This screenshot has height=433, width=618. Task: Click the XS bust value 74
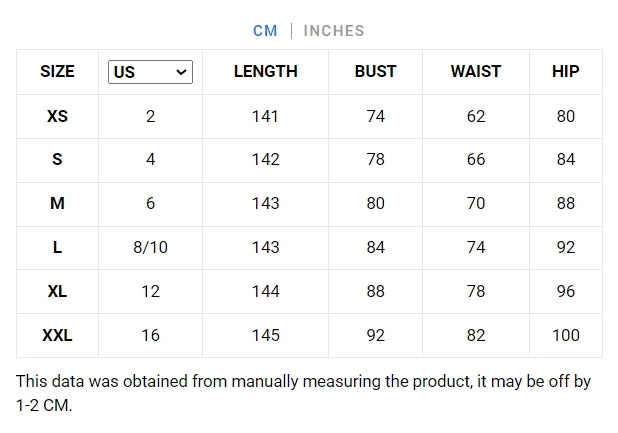(x=375, y=116)
